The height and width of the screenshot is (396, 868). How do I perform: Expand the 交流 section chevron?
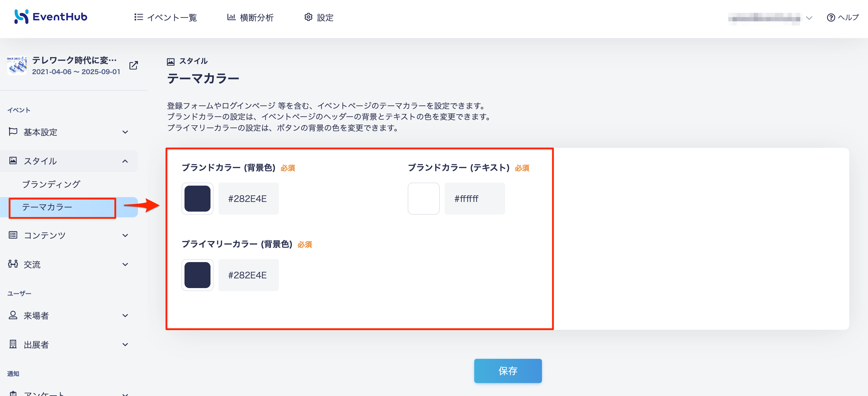click(x=125, y=264)
